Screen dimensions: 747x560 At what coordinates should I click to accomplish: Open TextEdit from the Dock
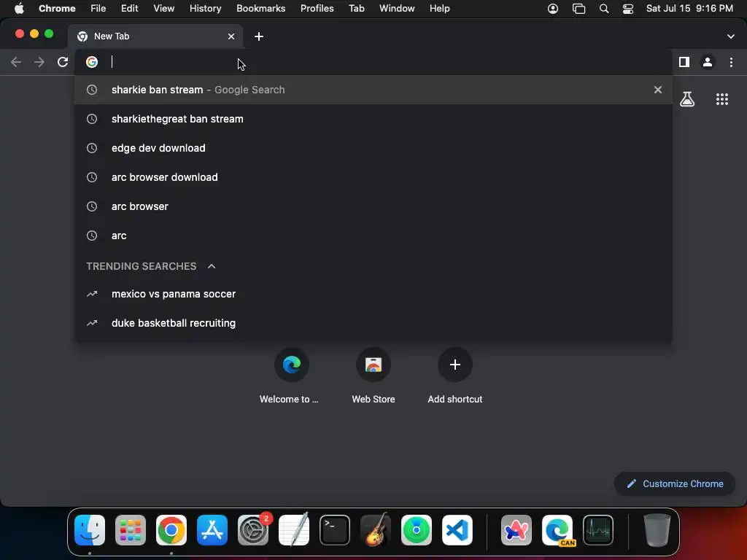pos(294,530)
